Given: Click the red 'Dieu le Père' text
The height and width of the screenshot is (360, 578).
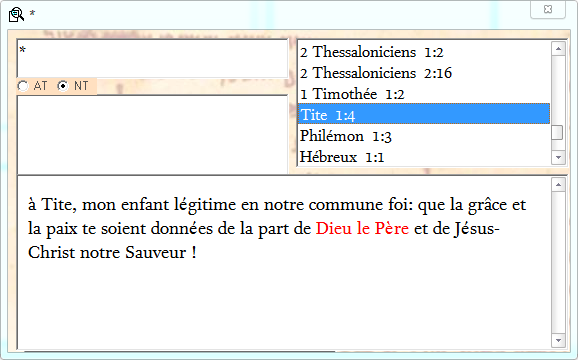Looking at the screenshot, I should 362,229.
